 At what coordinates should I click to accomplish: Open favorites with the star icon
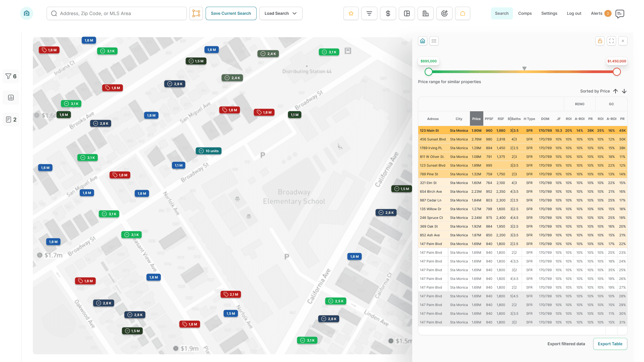click(351, 13)
